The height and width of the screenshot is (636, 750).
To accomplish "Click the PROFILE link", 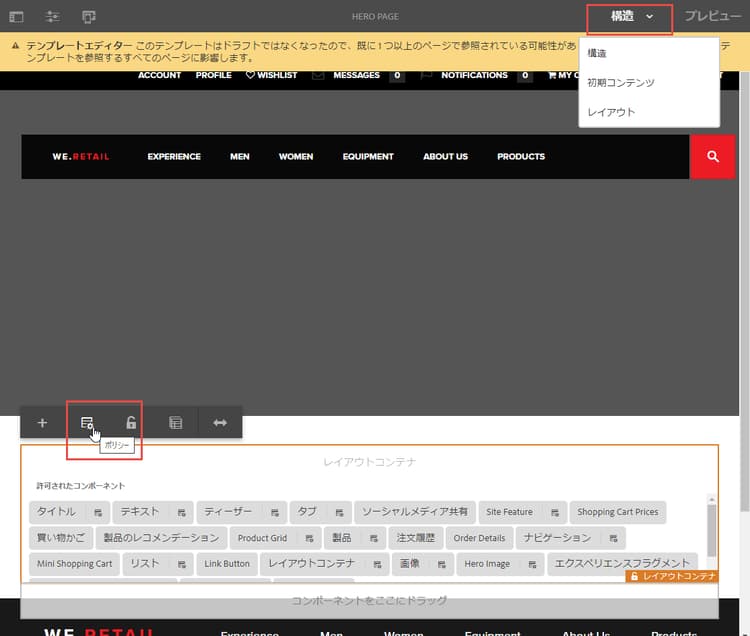I will pyautogui.click(x=213, y=75).
